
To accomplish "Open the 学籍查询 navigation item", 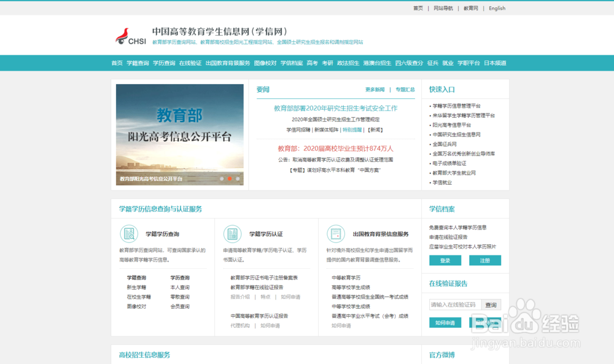I will pyautogui.click(x=138, y=63).
